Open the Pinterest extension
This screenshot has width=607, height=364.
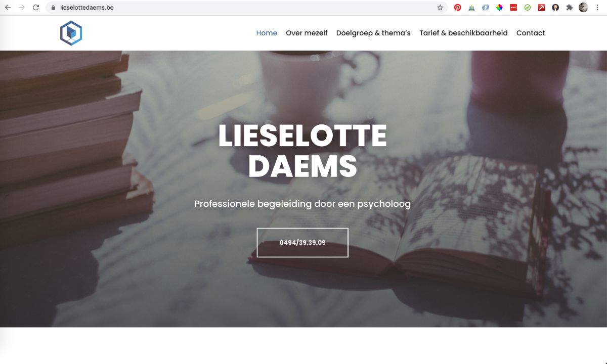click(458, 8)
